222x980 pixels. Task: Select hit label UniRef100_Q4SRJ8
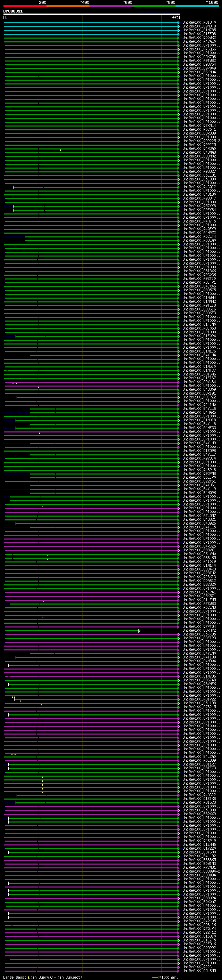[199, 470]
